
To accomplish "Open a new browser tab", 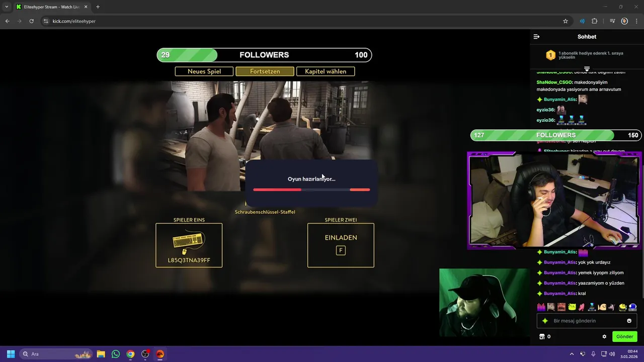I will pos(98,7).
